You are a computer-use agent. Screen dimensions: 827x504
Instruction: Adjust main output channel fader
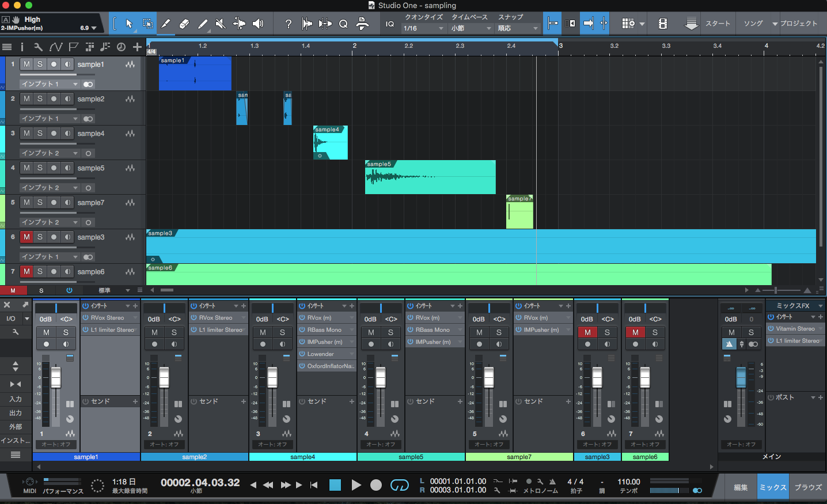point(741,378)
